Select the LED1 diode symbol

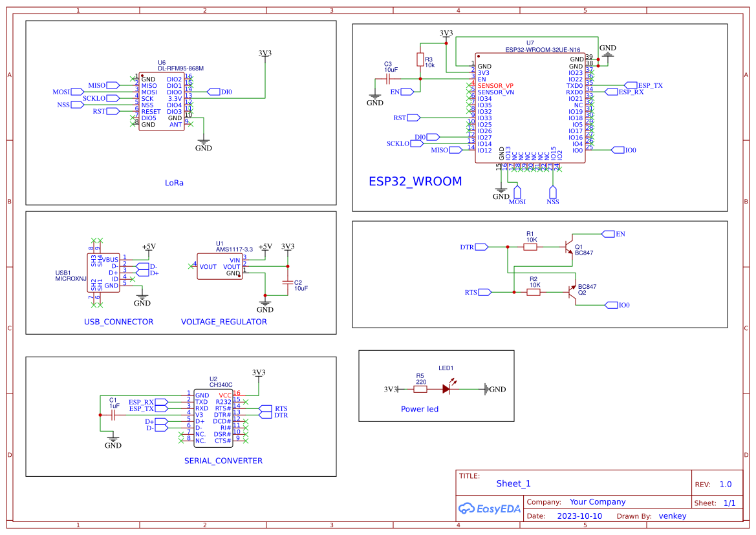point(448,388)
